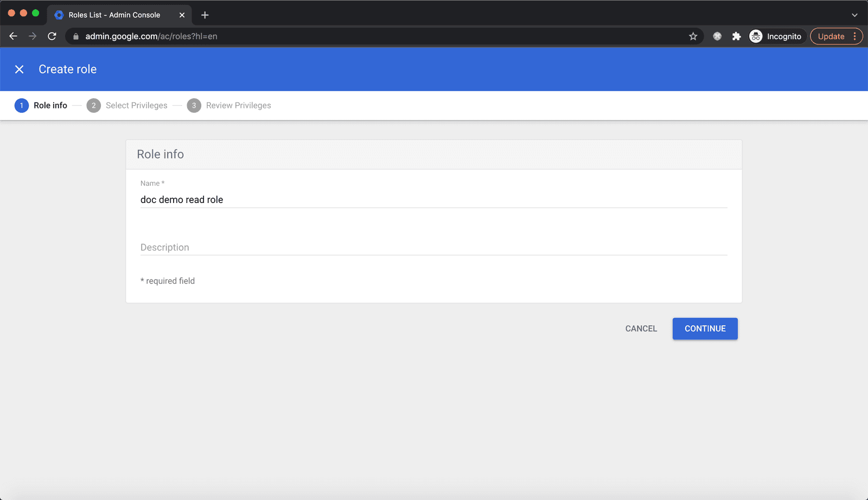Minimize the window with yellow button
The width and height of the screenshot is (868, 500).
(x=23, y=13)
